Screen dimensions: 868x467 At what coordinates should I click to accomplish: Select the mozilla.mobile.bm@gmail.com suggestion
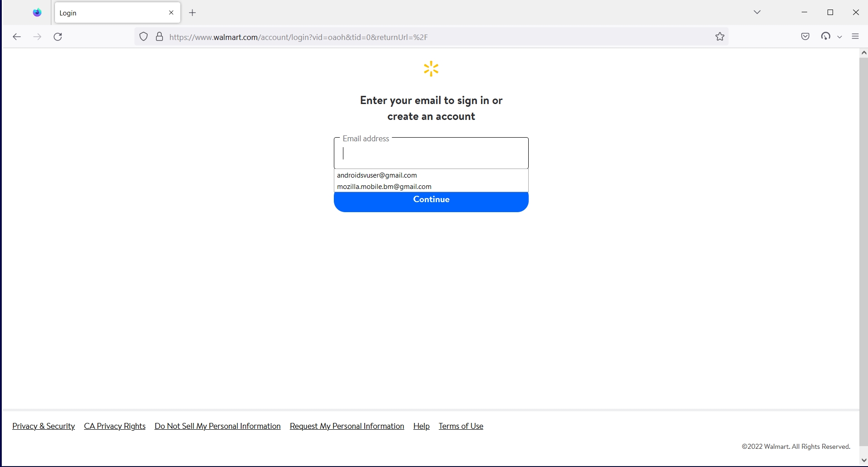point(384,186)
